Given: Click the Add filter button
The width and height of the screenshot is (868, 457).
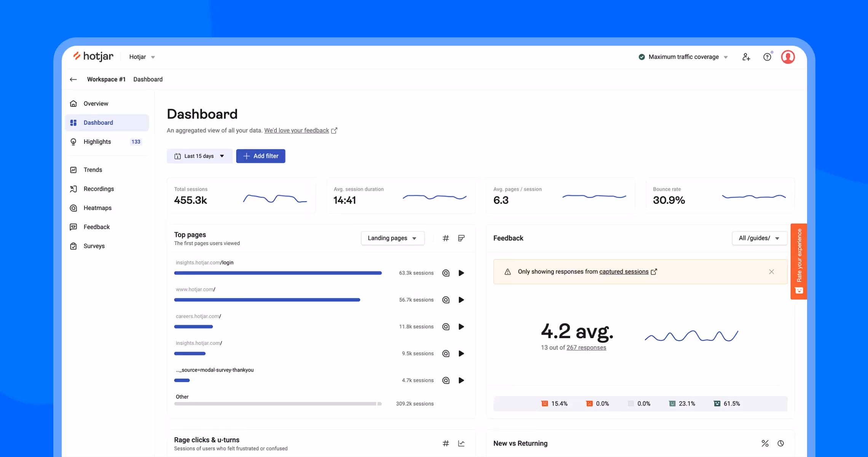Looking at the screenshot, I should pos(260,156).
